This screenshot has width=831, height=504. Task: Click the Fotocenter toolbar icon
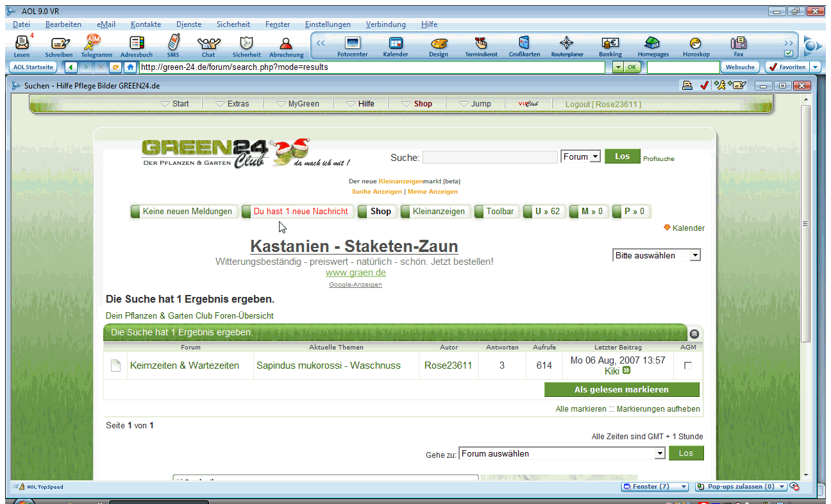point(353,44)
